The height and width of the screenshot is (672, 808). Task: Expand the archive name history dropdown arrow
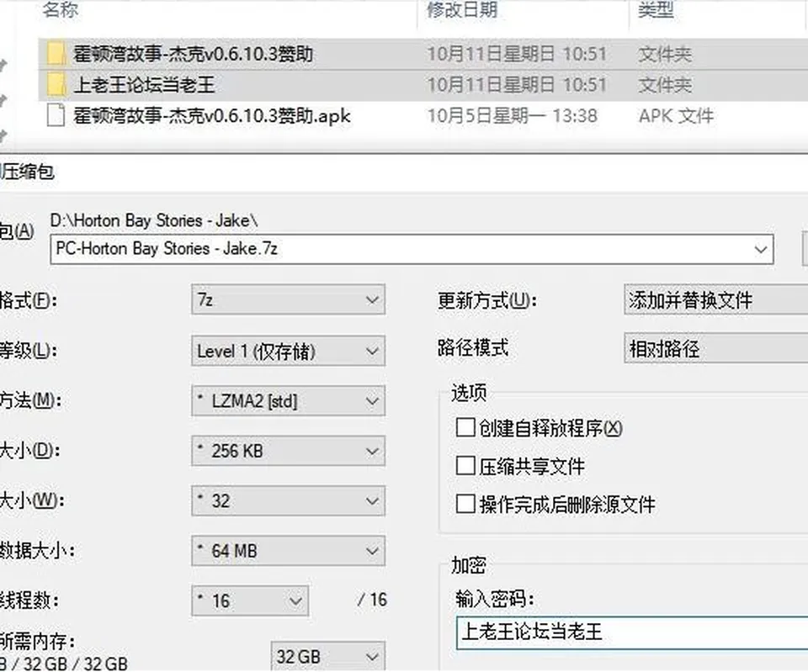point(761,250)
